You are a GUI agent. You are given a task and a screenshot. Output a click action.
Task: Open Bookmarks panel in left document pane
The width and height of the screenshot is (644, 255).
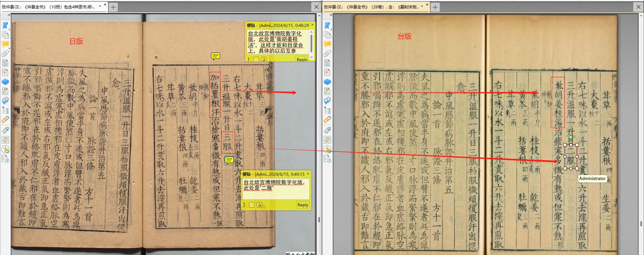pos(5,26)
